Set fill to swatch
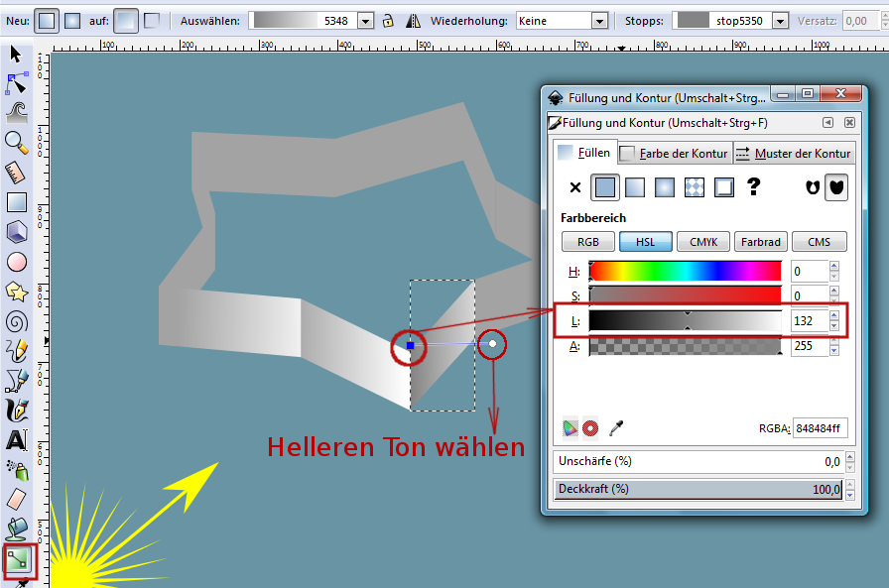Viewport: 889px width, 588px height. click(724, 187)
